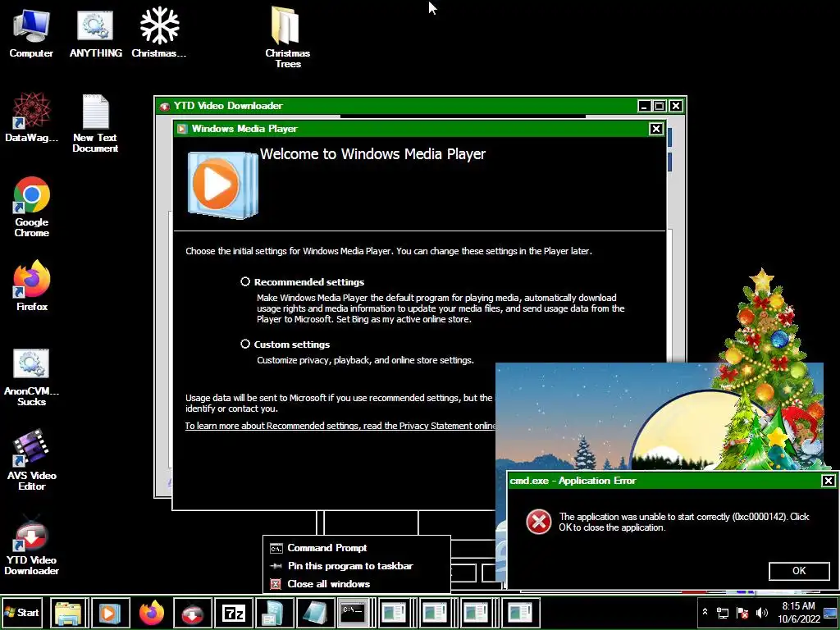
Task: Close the YTD Video Downloader window
Action: tap(676, 106)
